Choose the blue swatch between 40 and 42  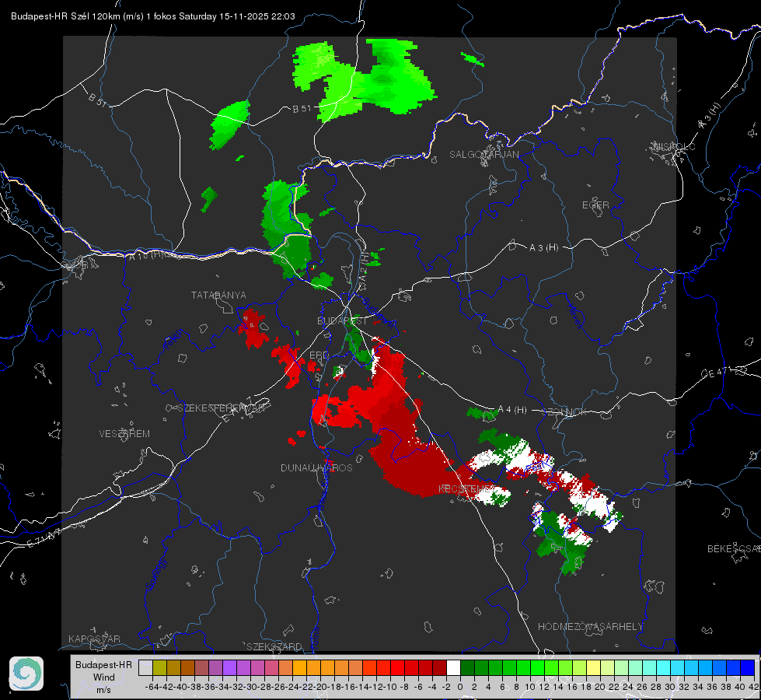(748, 667)
